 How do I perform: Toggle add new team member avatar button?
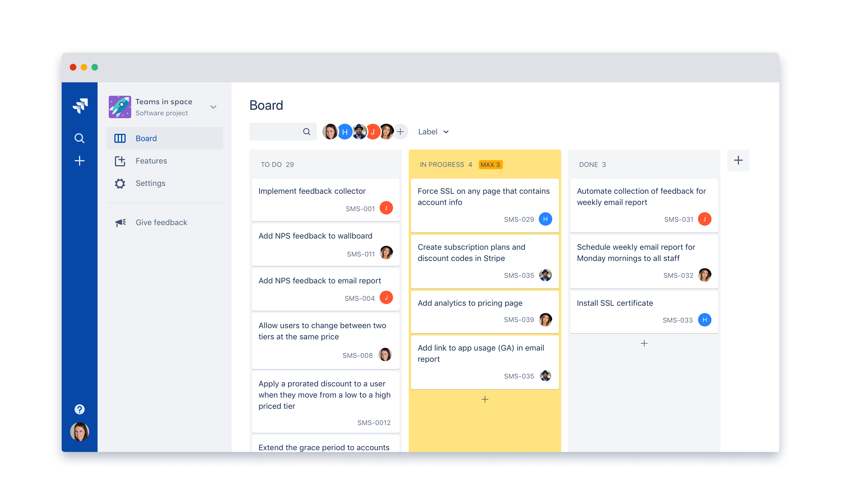pyautogui.click(x=401, y=132)
